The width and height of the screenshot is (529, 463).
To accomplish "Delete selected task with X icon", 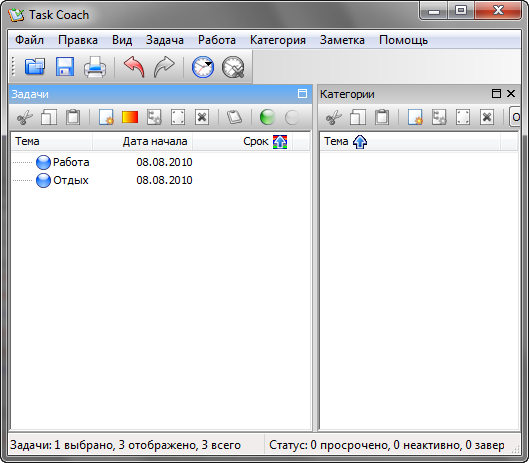I will [x=202, y=118].
